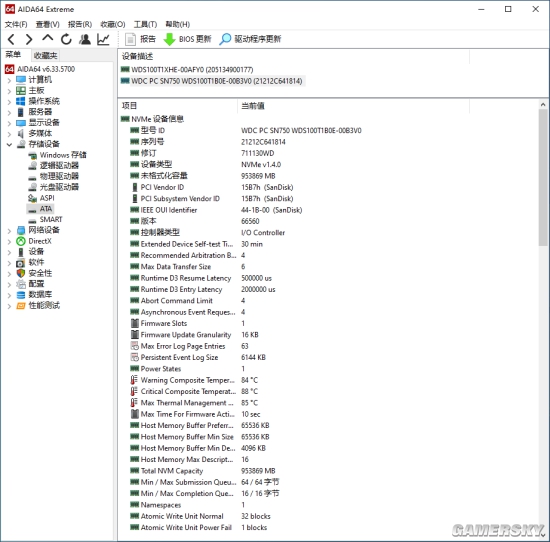The image size is (550, 542).
Task: Open the 文件(F) menu
Action: [x=16, y=24]
